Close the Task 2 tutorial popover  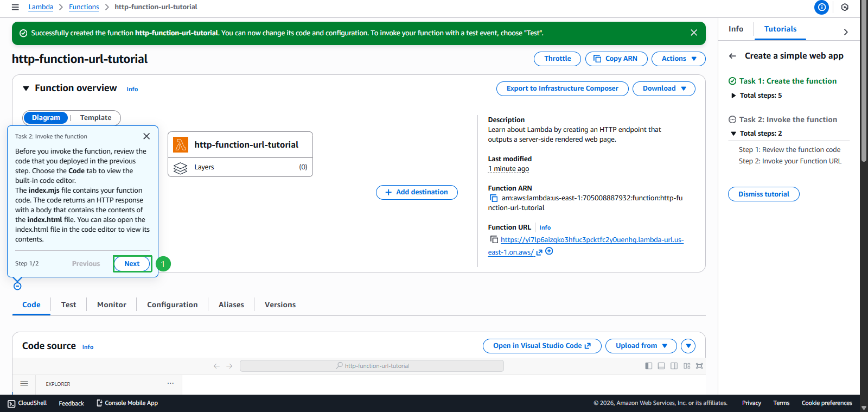coord(146,136)
